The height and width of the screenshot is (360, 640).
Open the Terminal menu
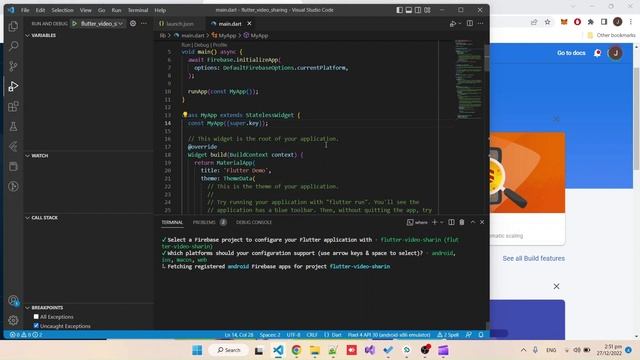pyautogui.click(x=138, y=10)
